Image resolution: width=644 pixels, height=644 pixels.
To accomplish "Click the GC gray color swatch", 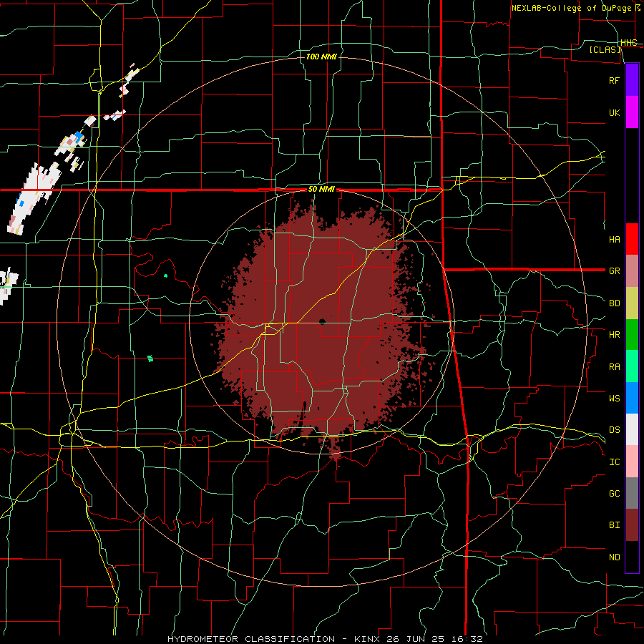I will point(632,493).
